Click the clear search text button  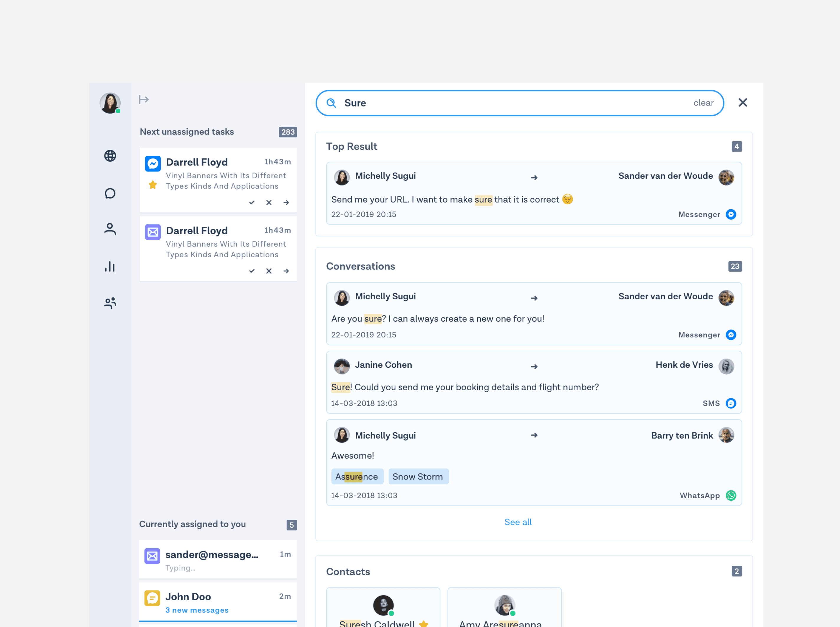click(703, 103)
